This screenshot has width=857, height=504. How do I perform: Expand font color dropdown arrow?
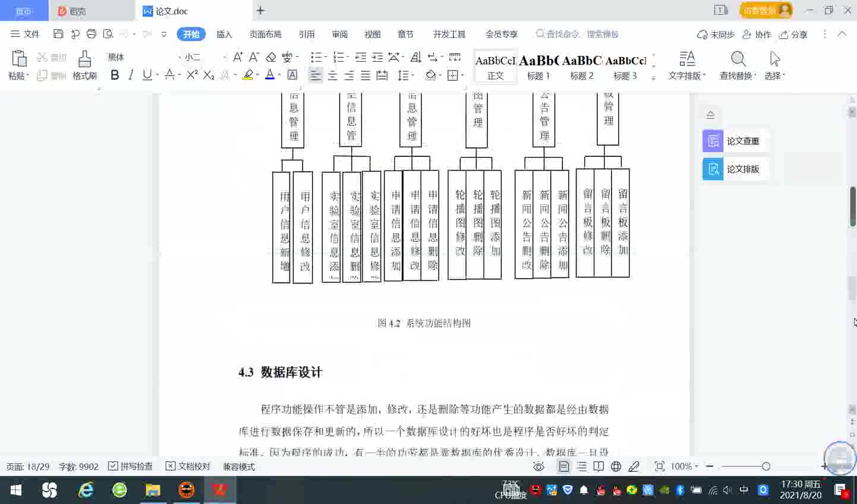click(x=279, y=75)
